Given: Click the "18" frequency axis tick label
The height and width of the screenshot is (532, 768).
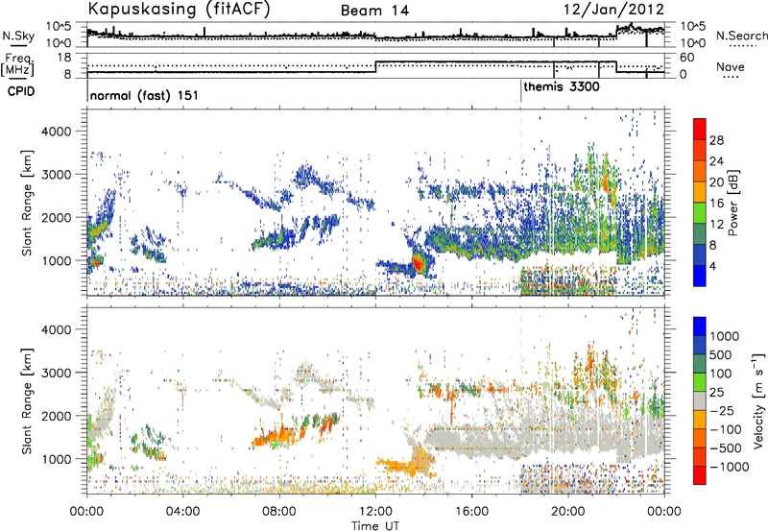Looking at the screenshot, I should point(64,58).
